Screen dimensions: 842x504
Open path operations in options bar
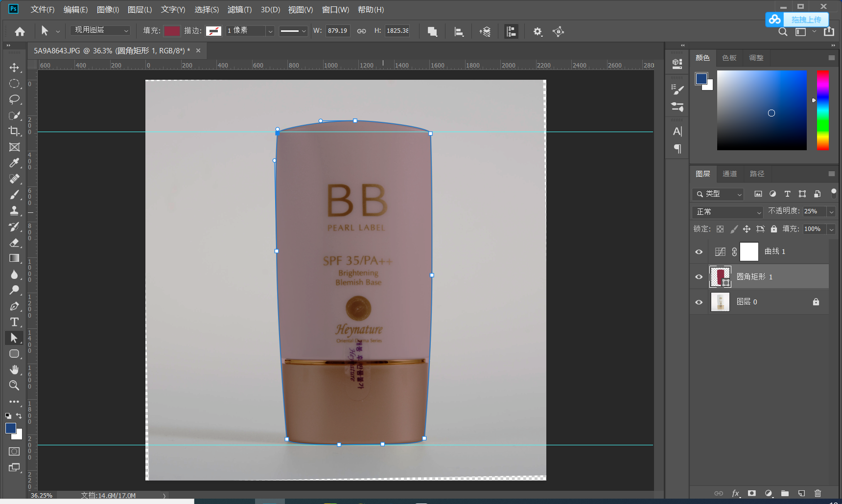pos(432,31)
